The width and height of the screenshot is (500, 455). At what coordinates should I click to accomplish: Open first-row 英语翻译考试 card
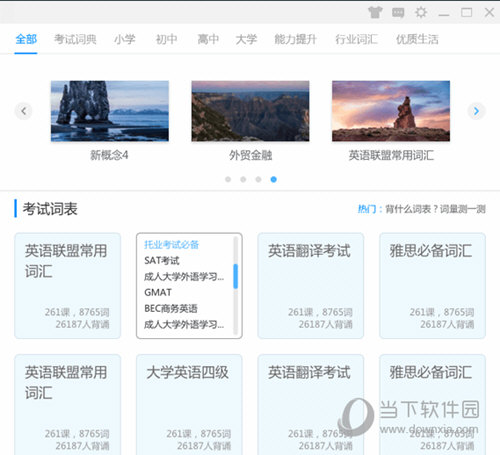click(310, 286)
